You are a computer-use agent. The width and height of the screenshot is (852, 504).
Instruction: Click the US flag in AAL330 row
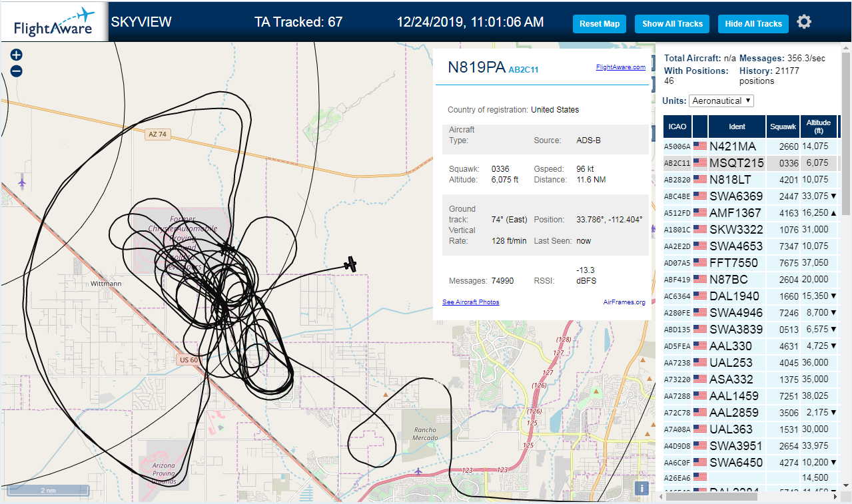700,346
